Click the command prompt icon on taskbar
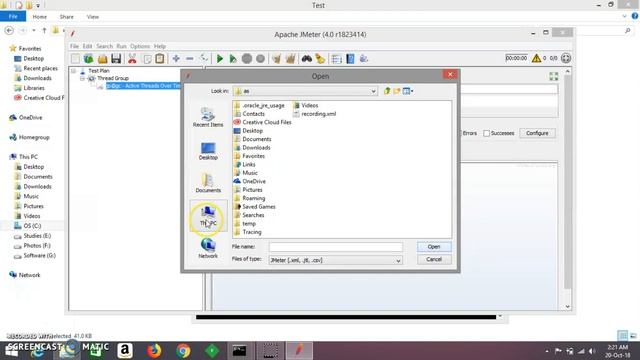The width and height of the screenshot is (640, 360). pyautogui.click(x=239, y=351)
